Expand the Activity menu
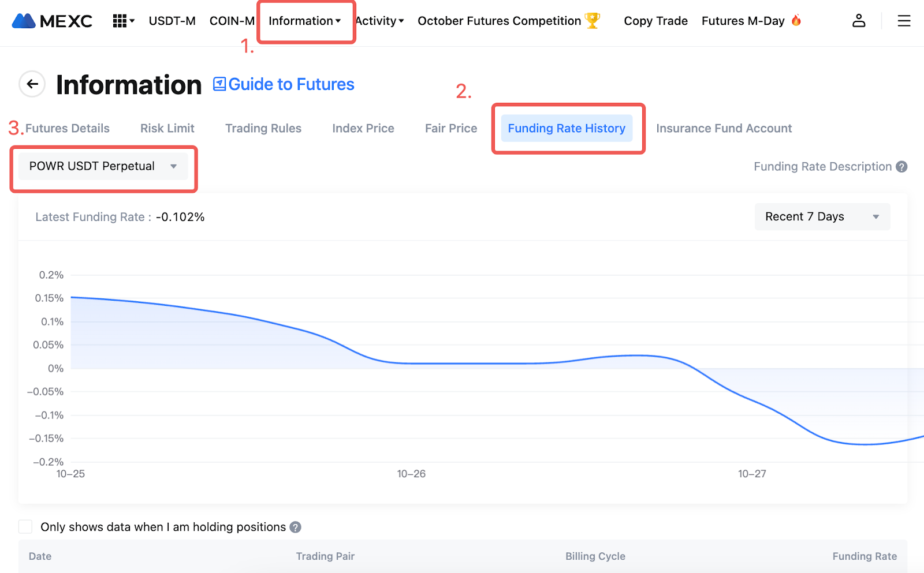924x573 pixels. click(x=379, y=21)
